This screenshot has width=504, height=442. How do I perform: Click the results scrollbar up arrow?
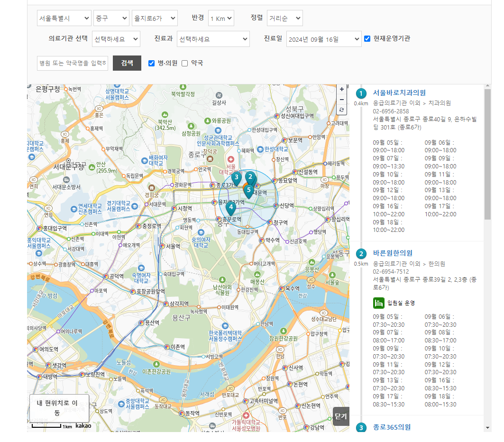[487, 86]
